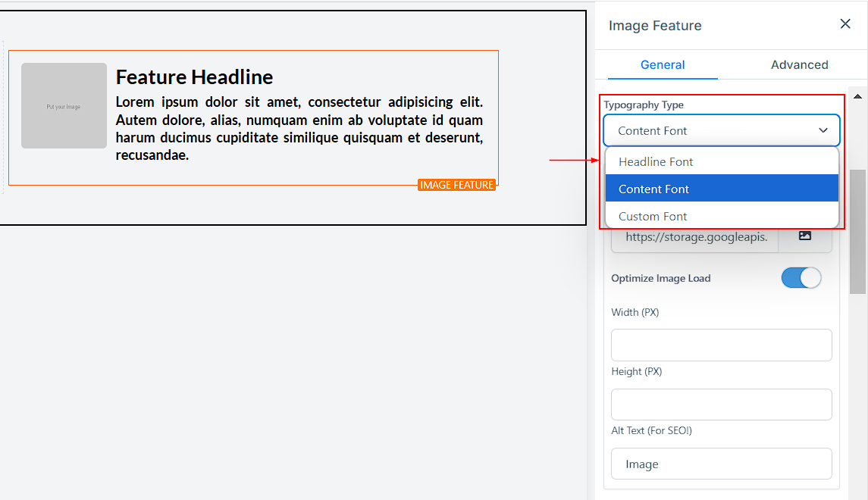The height and width of the screenshot is (500, 868).
Task: Click the scrollbar up arrow
Action: point(857,96)
